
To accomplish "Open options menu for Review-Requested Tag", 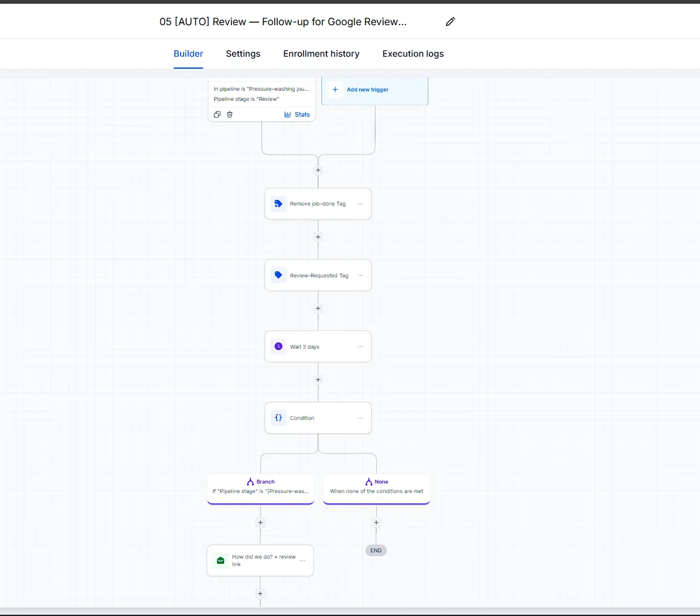I will (360, 275).
